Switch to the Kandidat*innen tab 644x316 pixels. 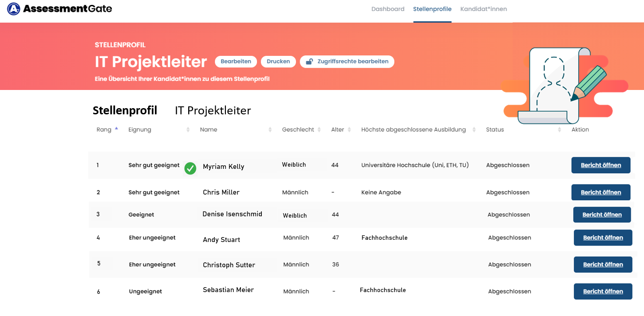(483, 9)
